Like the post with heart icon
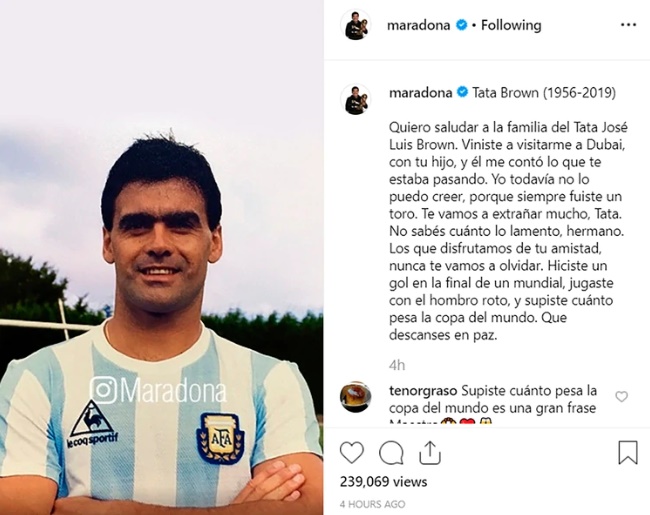Screen dimensions: 650x515 coord(352,452)
